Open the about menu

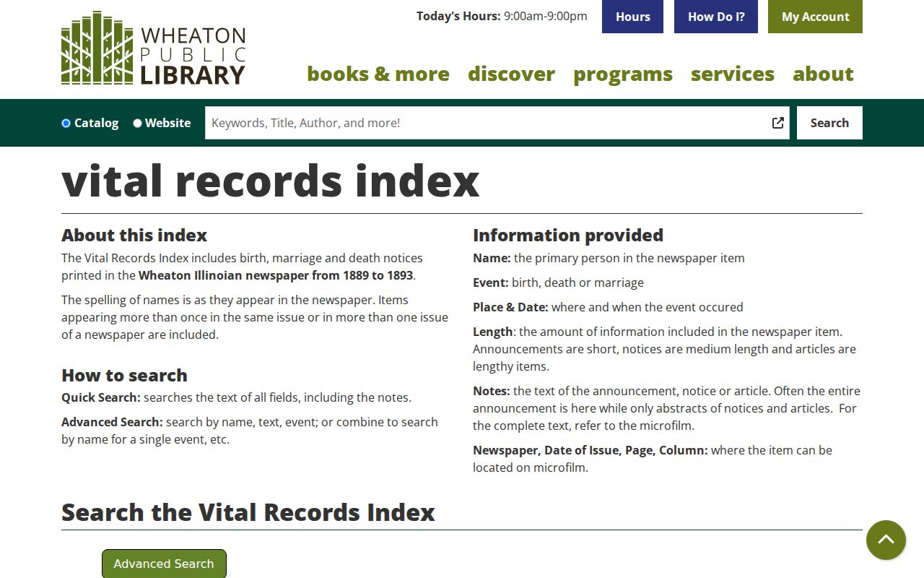823,74
